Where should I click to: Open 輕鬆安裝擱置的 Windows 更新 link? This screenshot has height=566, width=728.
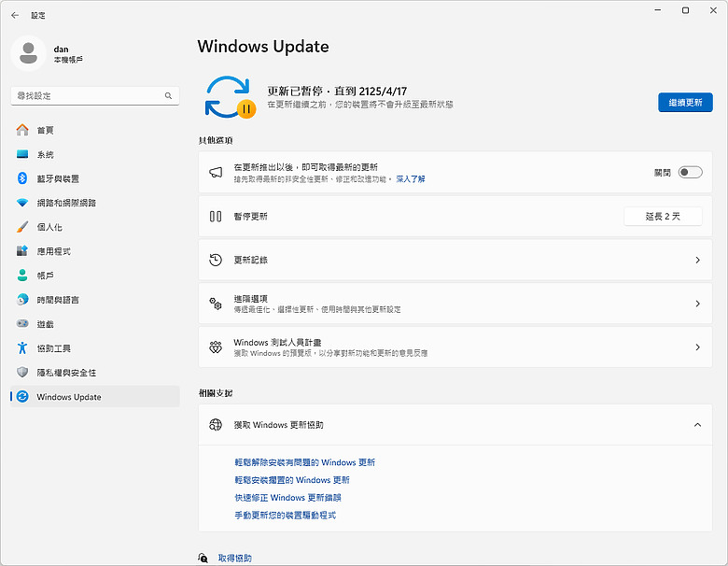click(292, 480)
